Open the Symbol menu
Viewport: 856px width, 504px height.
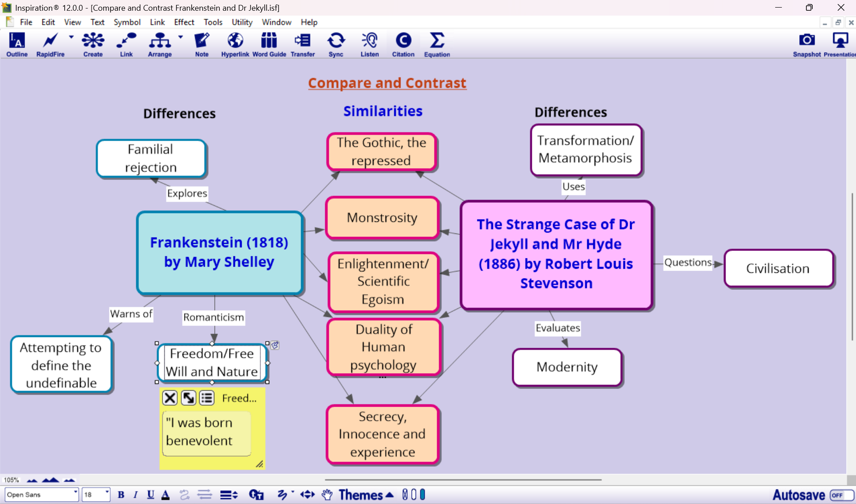tap(127, 22)
